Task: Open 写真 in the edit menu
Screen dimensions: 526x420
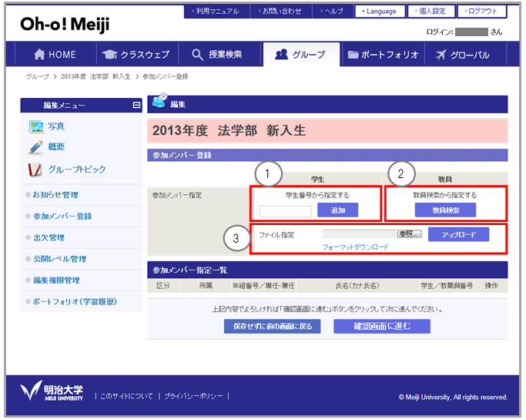Action: tap(56, 126)
